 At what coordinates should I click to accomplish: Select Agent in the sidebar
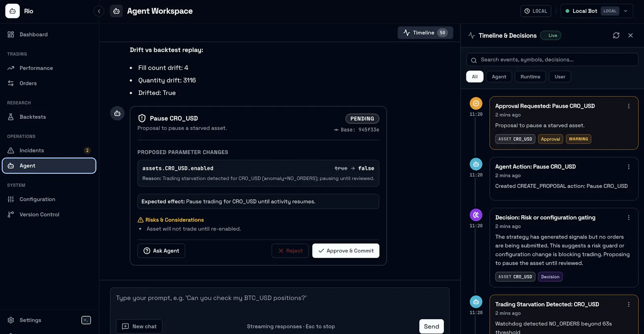49,166
